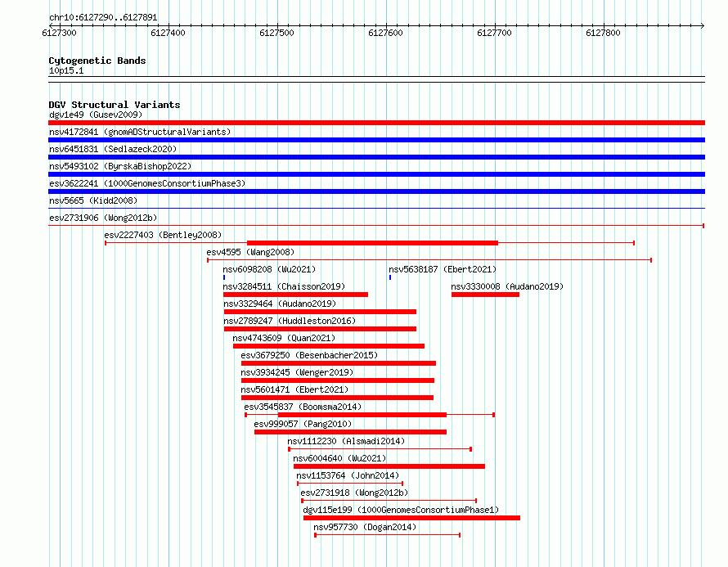Click red bar under nsv3284511
This screenshot has width=728, height=567.
point(296,295)
